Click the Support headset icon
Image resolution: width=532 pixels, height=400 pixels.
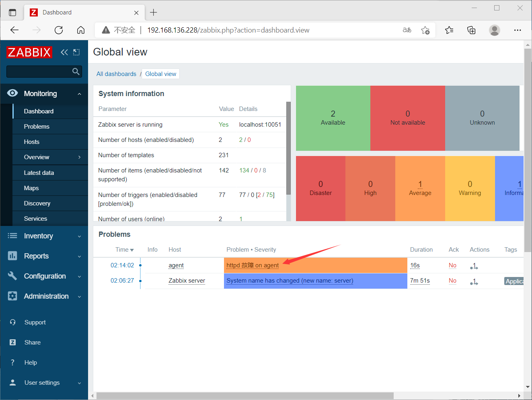click(x=13, y=322)
